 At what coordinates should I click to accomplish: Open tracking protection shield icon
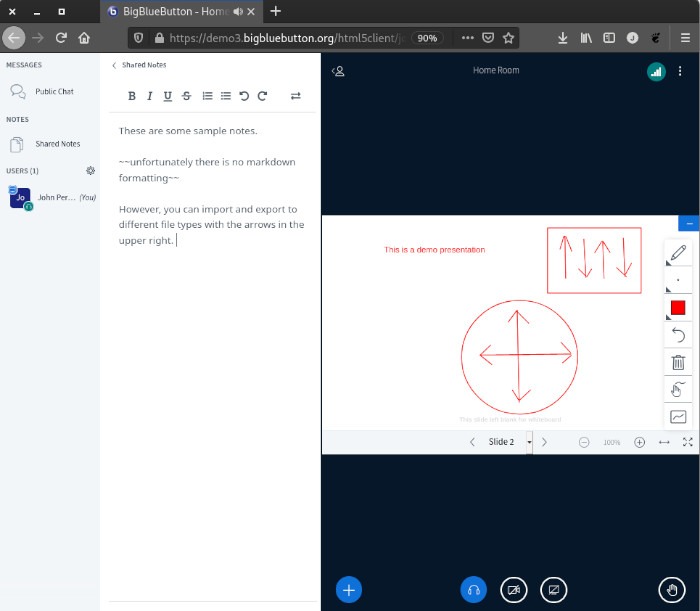tap(138, 38)
